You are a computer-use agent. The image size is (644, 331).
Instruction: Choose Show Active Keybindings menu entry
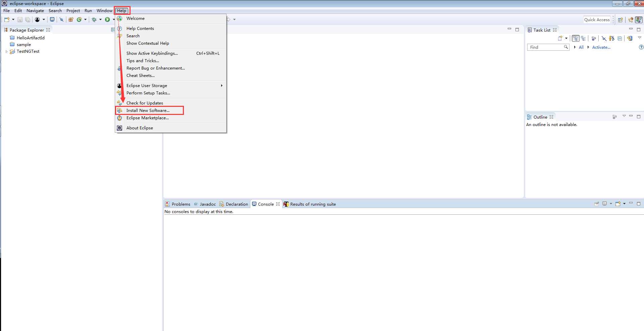[171, 53]
